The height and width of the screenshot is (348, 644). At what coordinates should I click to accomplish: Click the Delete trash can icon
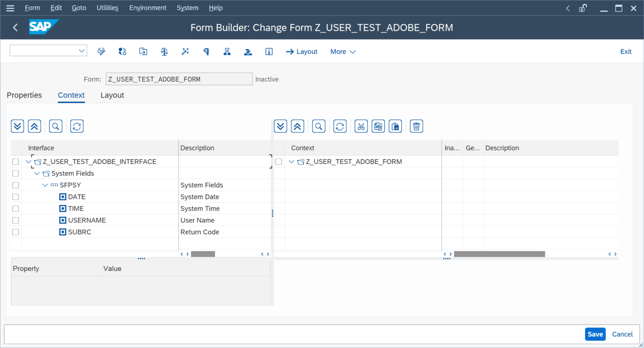tap(416, 126)
